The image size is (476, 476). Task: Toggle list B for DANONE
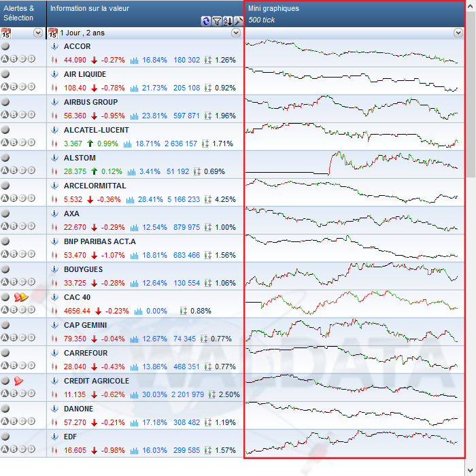pyautogui.click(x=14, y=421)
